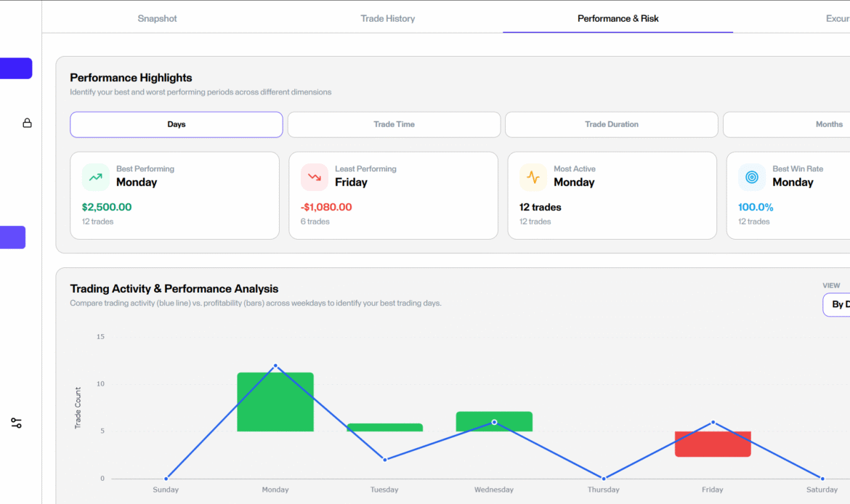This screenshot has width=850, height=504.
Task: Switch highlights to Trade Duration
Action: [611, 124]
